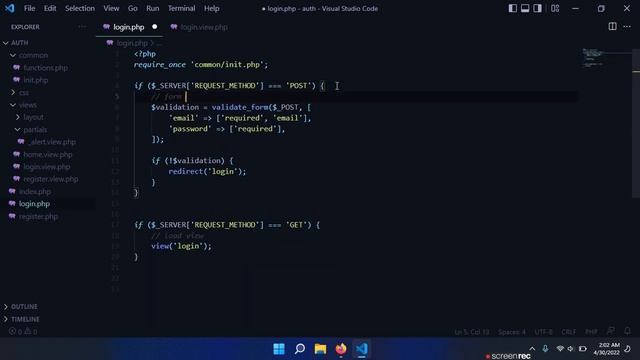This screenshot has height=360, width=640.
Task: Open home.view.php in the explorer
Action: click(x=48, y=154)
